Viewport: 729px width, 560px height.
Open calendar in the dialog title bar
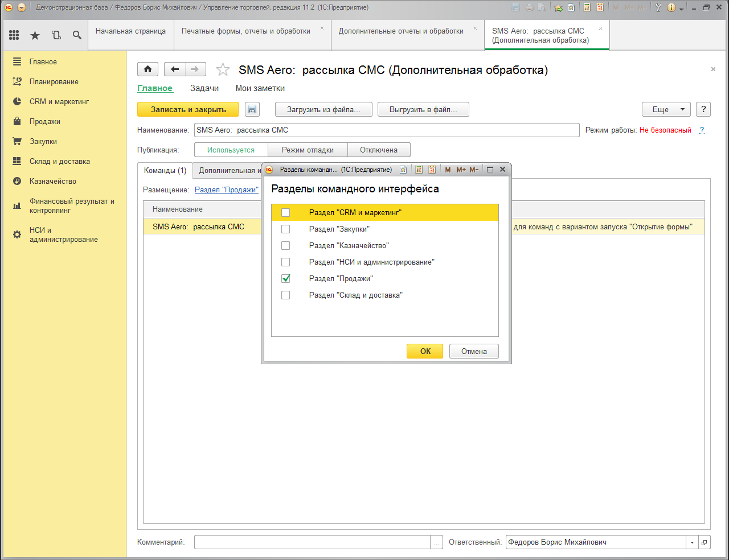(432, 170)
